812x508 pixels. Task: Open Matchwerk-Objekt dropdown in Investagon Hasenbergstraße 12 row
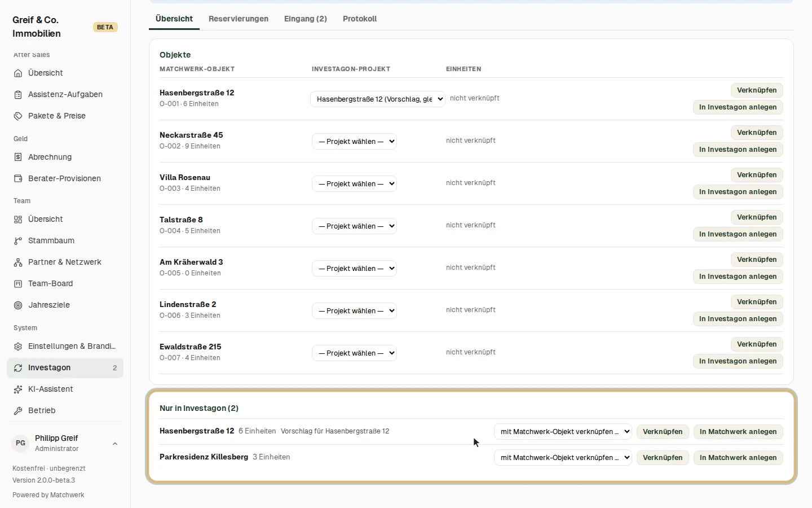click(x=563, y=431)
